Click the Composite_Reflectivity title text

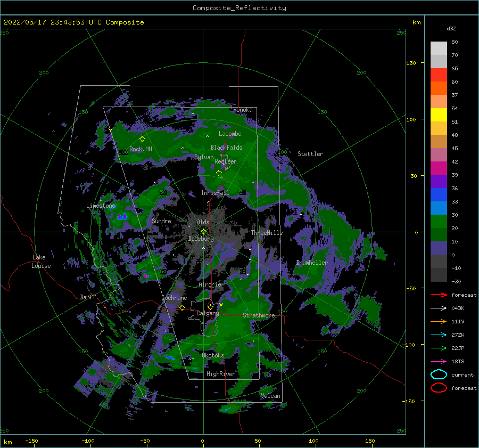(240, 8)
